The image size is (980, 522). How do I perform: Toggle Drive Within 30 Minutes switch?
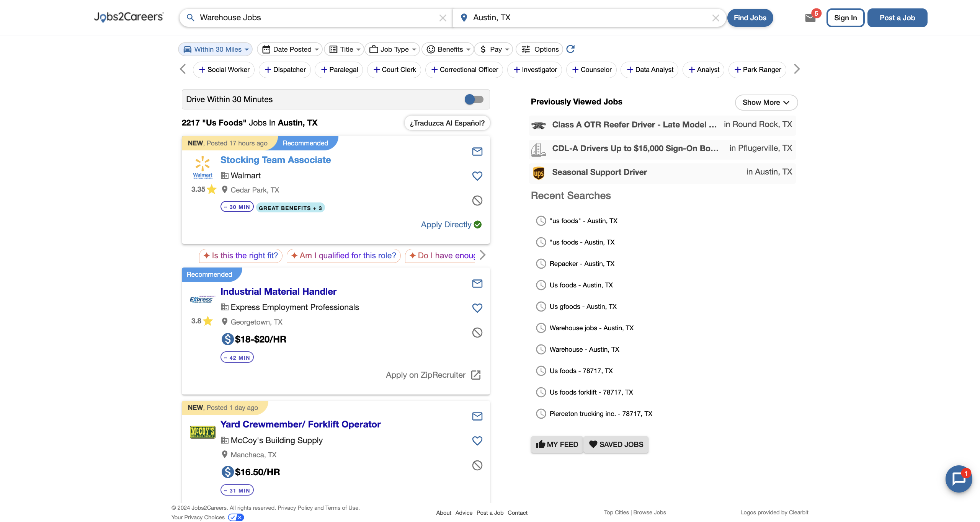tap(474, 100)
